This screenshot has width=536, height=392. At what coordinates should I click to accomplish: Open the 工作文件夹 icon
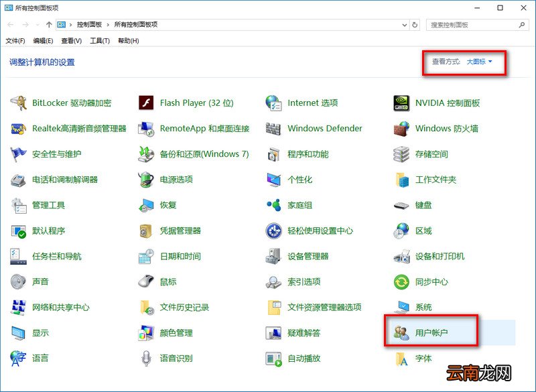(x=401, y=180)
